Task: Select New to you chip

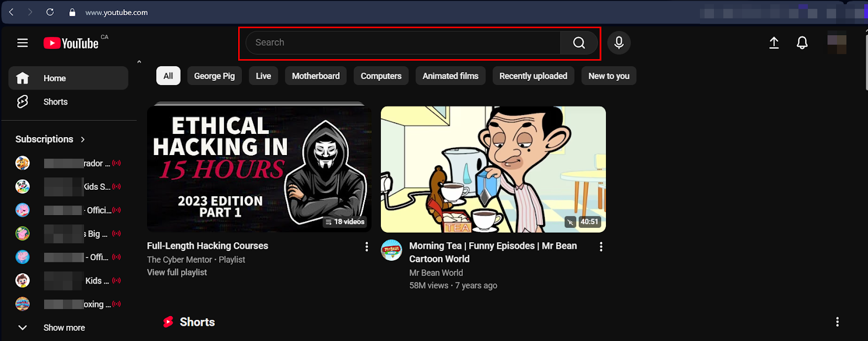Action: (609, 76)
